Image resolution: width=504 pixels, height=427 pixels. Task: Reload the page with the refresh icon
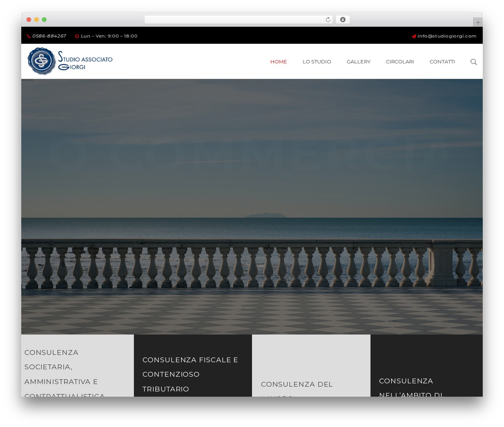click(328, 20)
